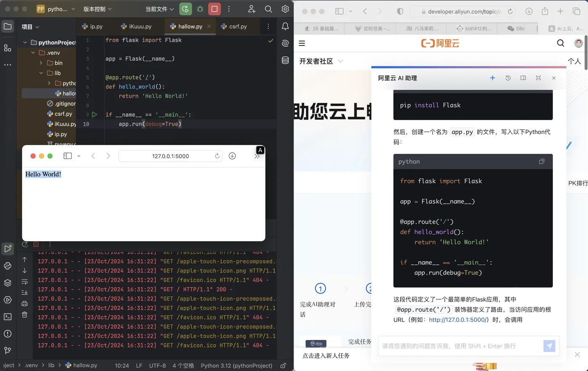Click UTF-8 encoding in status bar
This screenshot has height=371, width=588.
coord(157,366)
